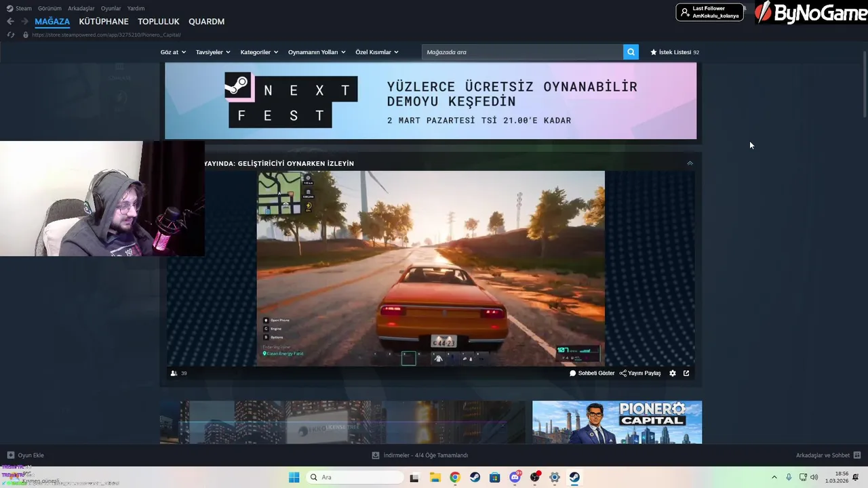Open Task View on taskbar
The height and width of the screenshot is (488, 868).
pos(414,477)
